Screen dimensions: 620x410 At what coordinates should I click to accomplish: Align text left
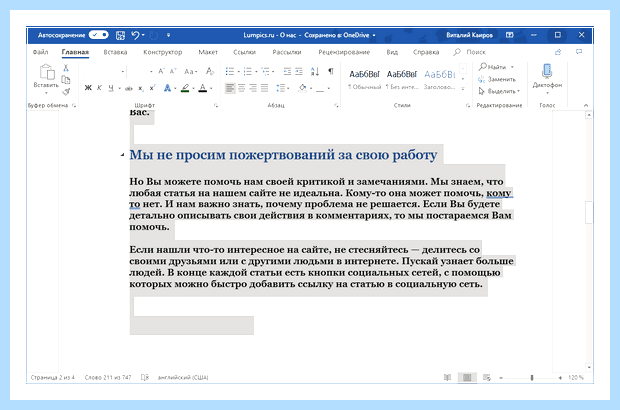tap(230, 88)
